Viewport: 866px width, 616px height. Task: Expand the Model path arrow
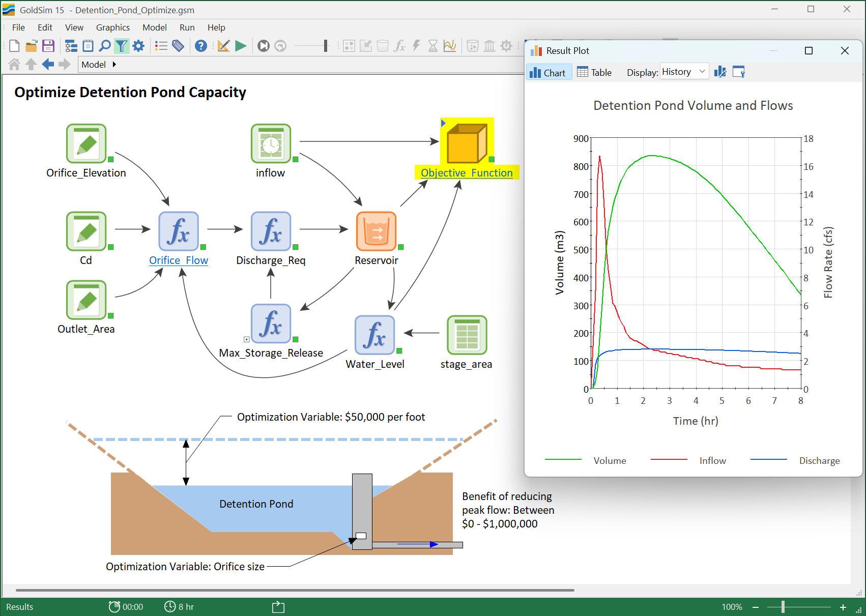114,64
